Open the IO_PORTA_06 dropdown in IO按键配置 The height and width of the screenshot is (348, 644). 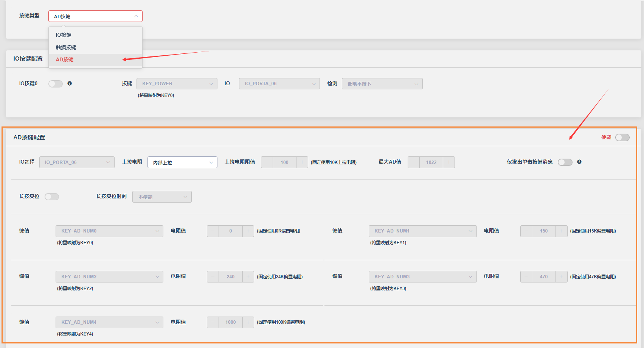point(279,84)
